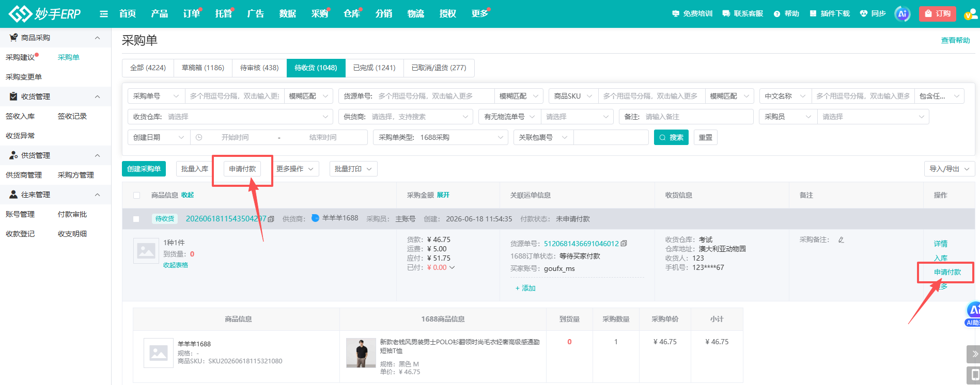Switch to the 已取消/退货 (277) tab

point(439,68)
